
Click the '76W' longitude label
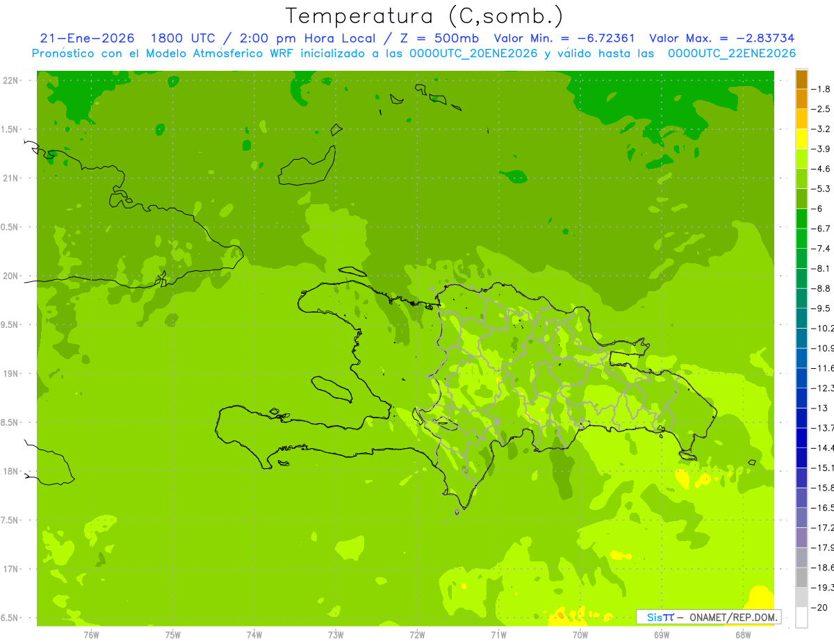pyautogui.click(x=91, y=634)
